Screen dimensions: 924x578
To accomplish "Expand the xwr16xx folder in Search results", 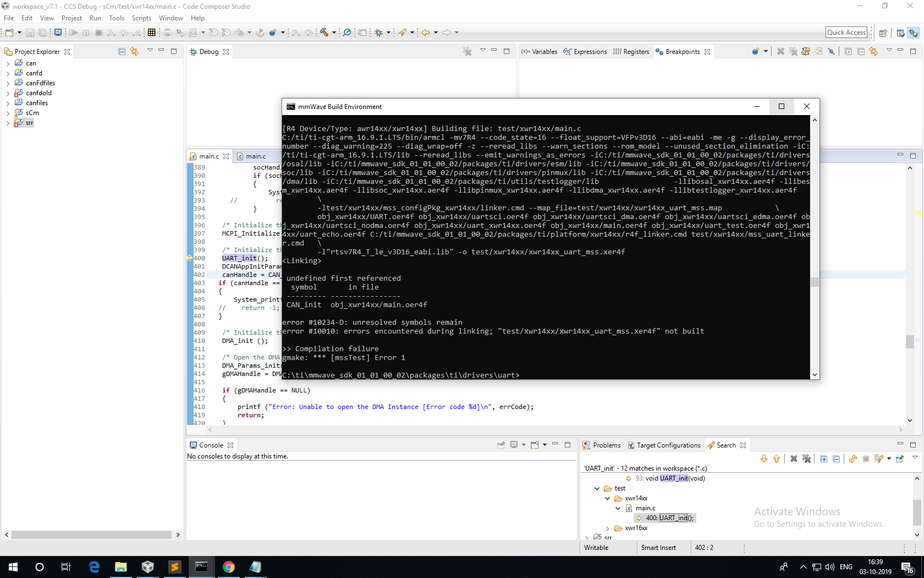I will click(608, 528).
